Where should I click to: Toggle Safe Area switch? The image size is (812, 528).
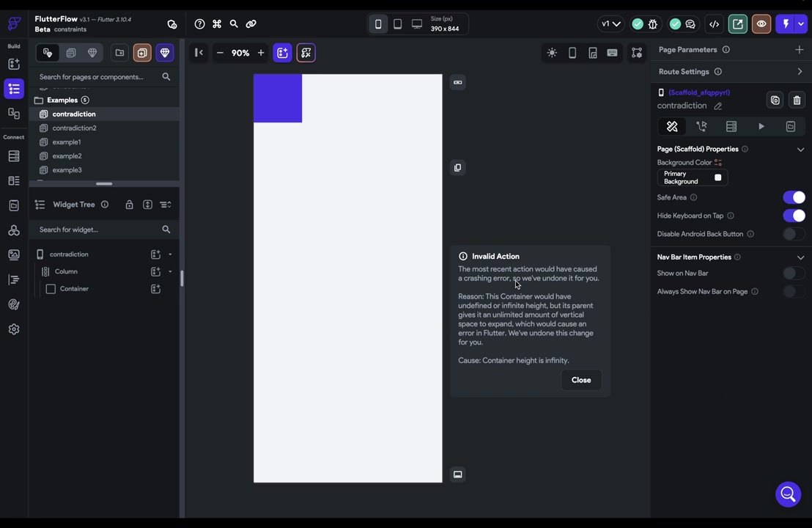[x=794, y=197]
